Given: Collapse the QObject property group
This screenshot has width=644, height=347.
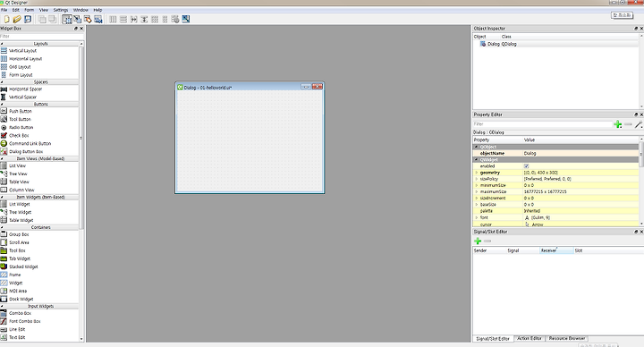Looking at the screenshot, I should pos(477,147).
